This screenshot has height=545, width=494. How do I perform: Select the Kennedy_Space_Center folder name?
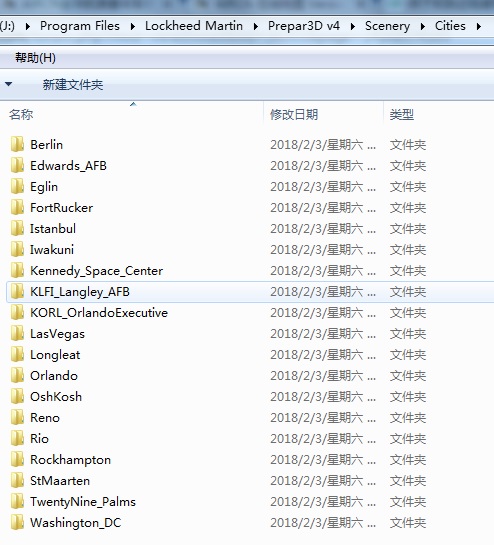[x=96, y=271]
